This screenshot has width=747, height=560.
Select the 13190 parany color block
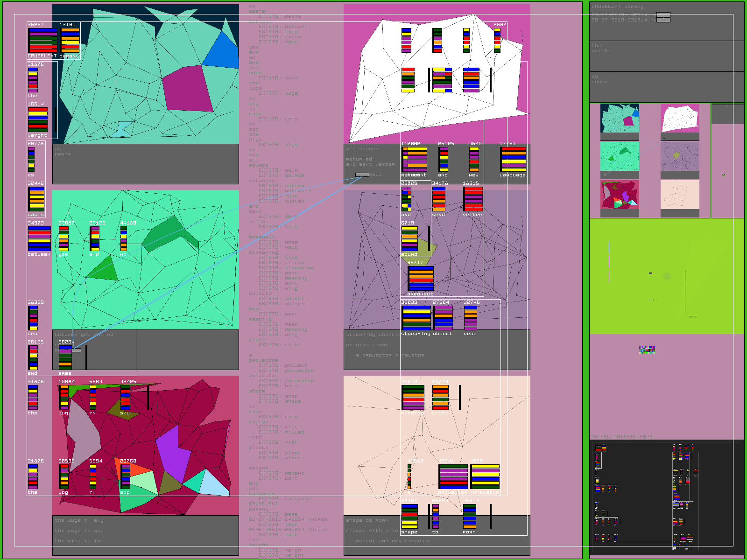click(x=70, y=41)
